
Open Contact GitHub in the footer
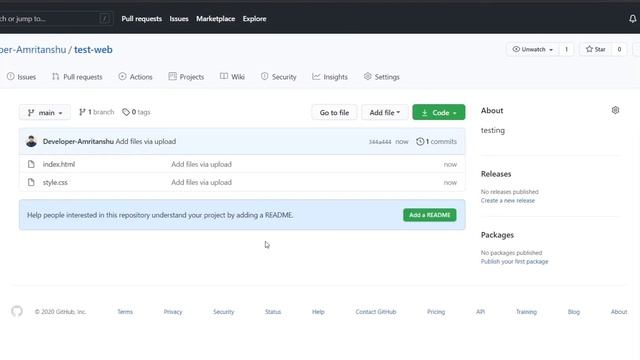click(x=376, y=312)
